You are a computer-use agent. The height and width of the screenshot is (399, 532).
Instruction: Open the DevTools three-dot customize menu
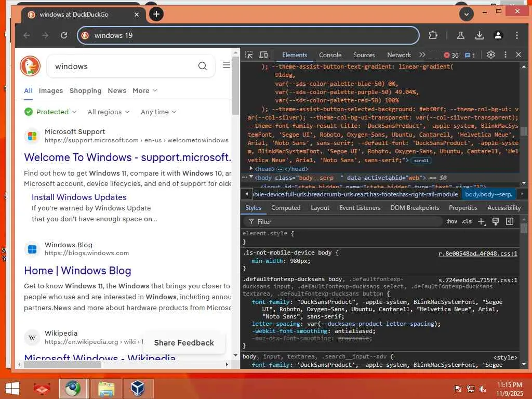pos(505,55)
